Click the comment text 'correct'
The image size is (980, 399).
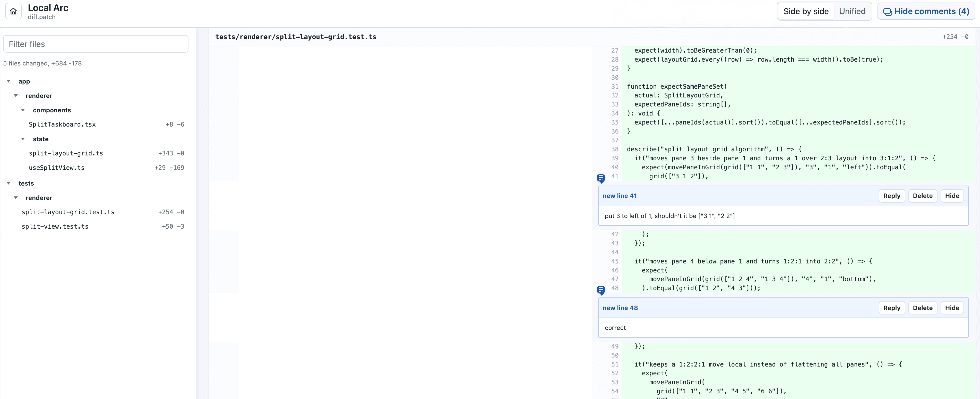(615, 328)
